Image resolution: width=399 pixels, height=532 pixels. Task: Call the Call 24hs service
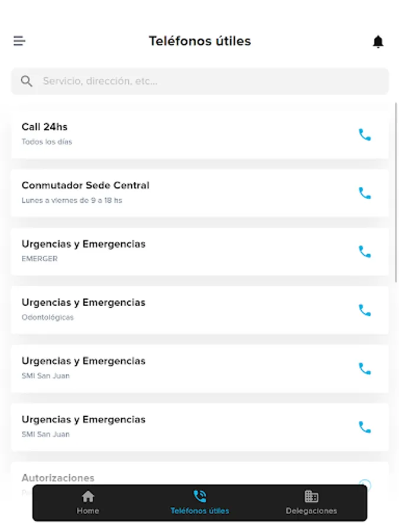pos(365,135)
